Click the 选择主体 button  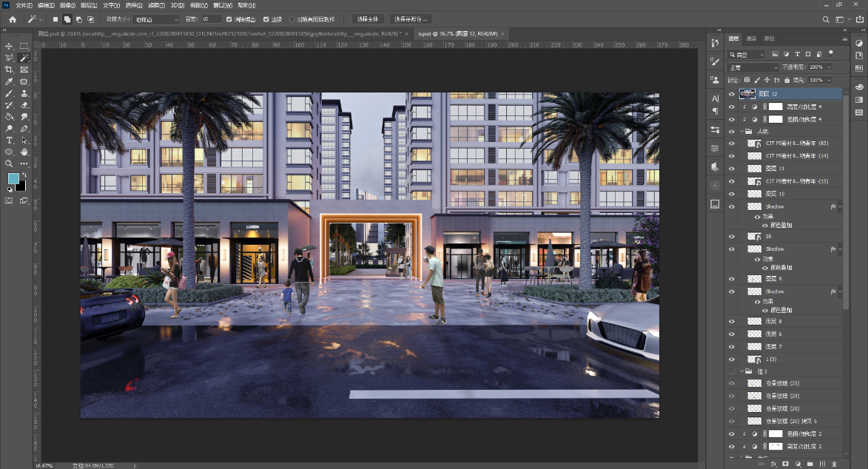(366, 19)
